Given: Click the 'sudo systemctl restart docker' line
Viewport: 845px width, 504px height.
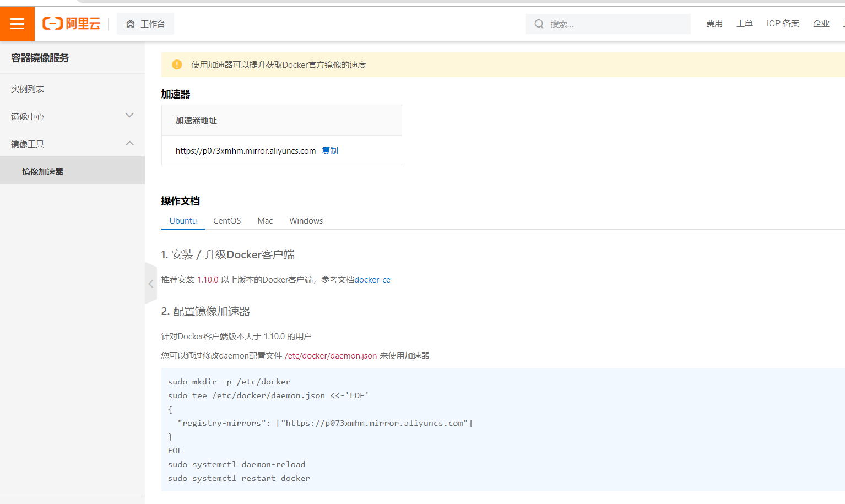Looking at the screenshot, I should (239, 478).
